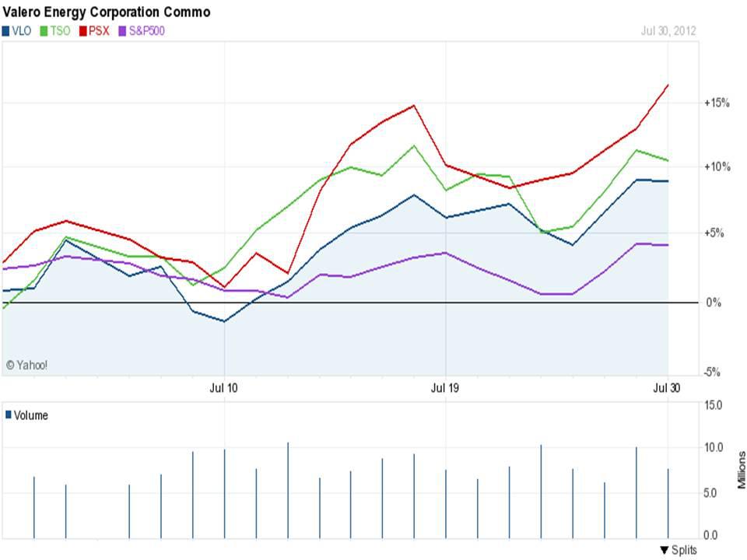Click the Jul 30 x-axis label

tap(667, 387)
